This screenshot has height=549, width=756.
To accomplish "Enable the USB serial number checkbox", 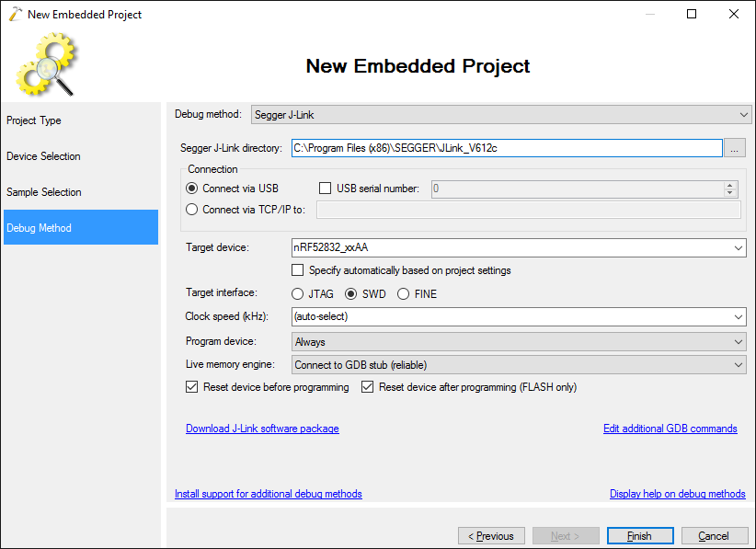I will click(325, 189).
